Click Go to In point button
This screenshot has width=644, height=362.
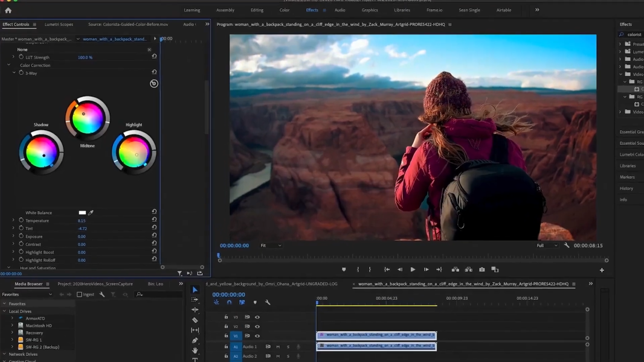tap(387, 269)
